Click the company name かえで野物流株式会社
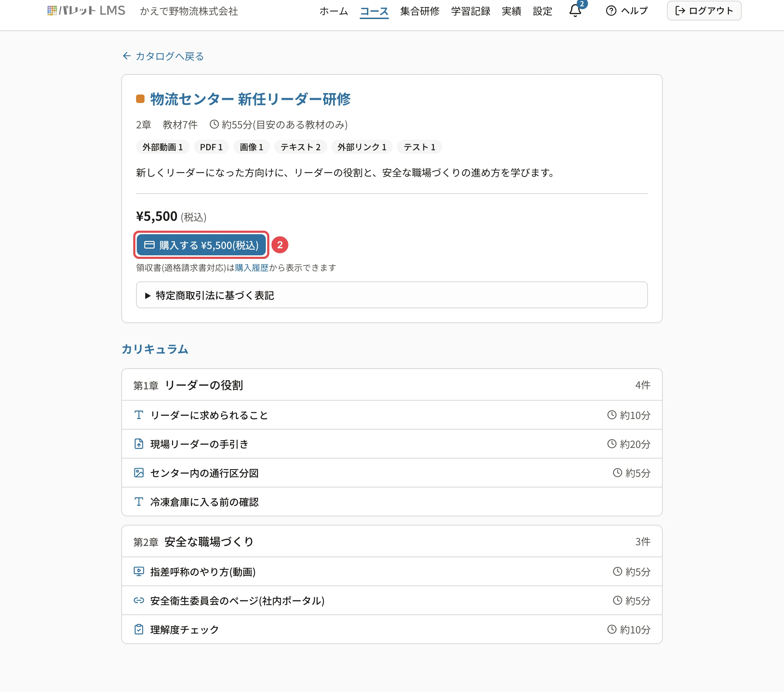784x692 pixels. [189, 11]
